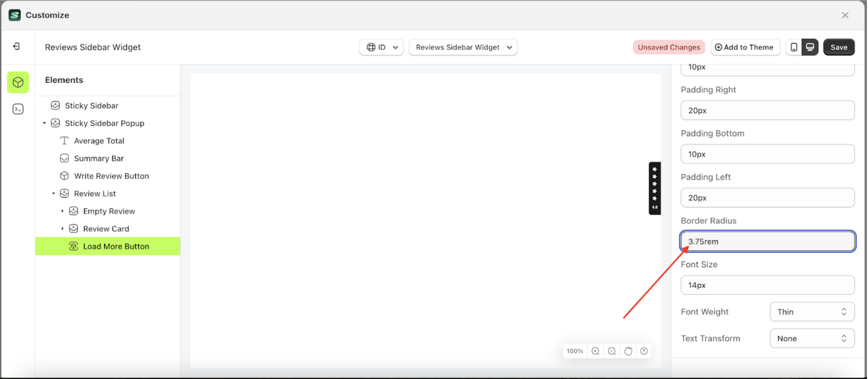Click Add to Theme
This screenshot has width=868, height=379.
tap(745, 47)
